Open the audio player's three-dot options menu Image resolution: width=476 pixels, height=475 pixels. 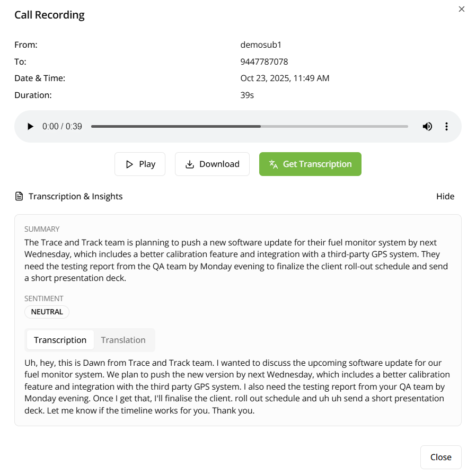tap(447, 127)
